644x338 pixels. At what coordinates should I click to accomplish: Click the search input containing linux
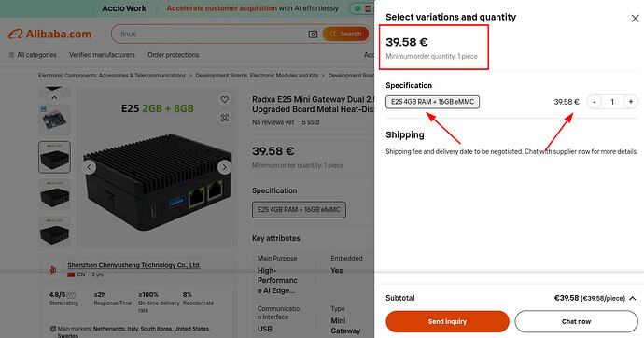[x=212, y=35]
